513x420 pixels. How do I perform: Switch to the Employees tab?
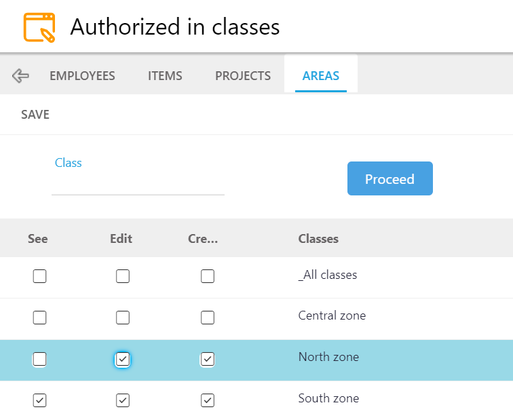tap(82, 76)
